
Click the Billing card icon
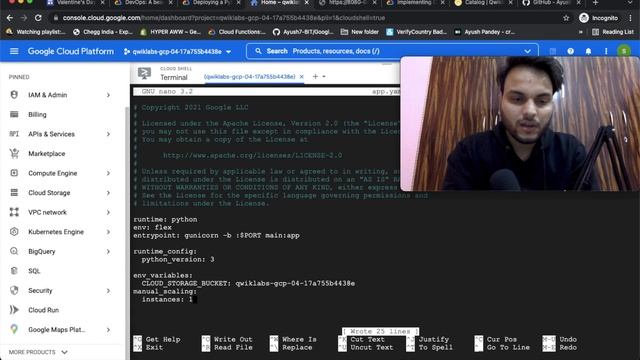(14, 114)
